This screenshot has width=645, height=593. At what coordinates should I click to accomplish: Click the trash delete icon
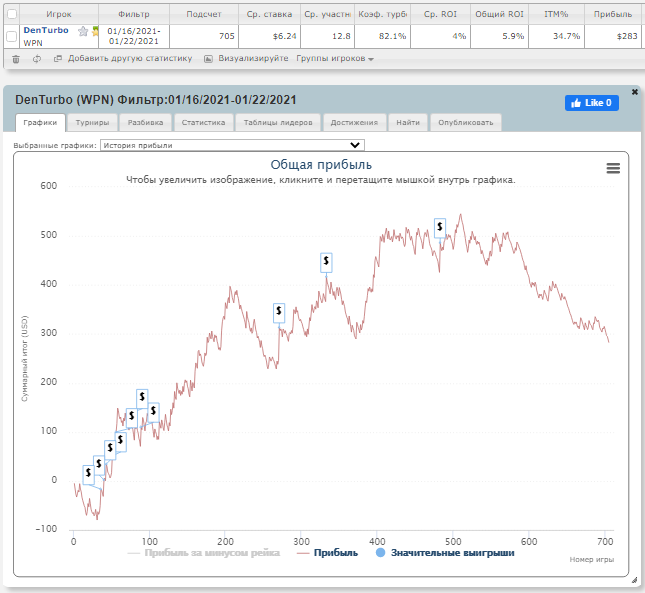tap(15, 59)
